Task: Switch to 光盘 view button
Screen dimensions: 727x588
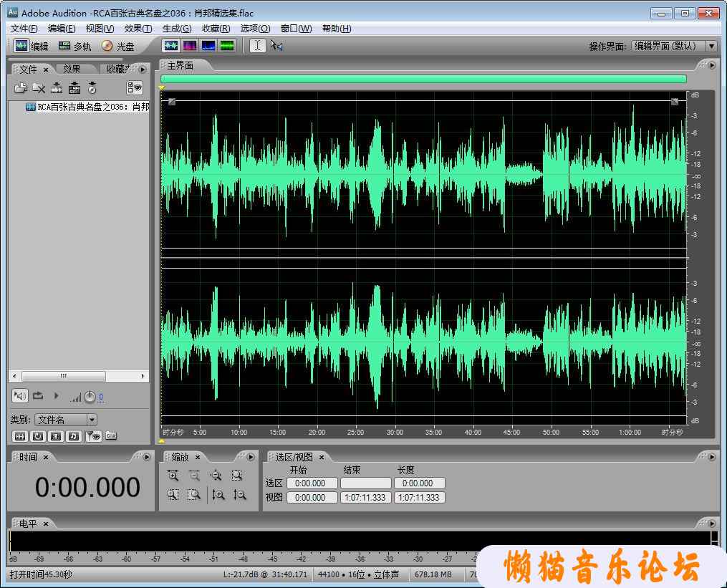Action: click(118, 46)
